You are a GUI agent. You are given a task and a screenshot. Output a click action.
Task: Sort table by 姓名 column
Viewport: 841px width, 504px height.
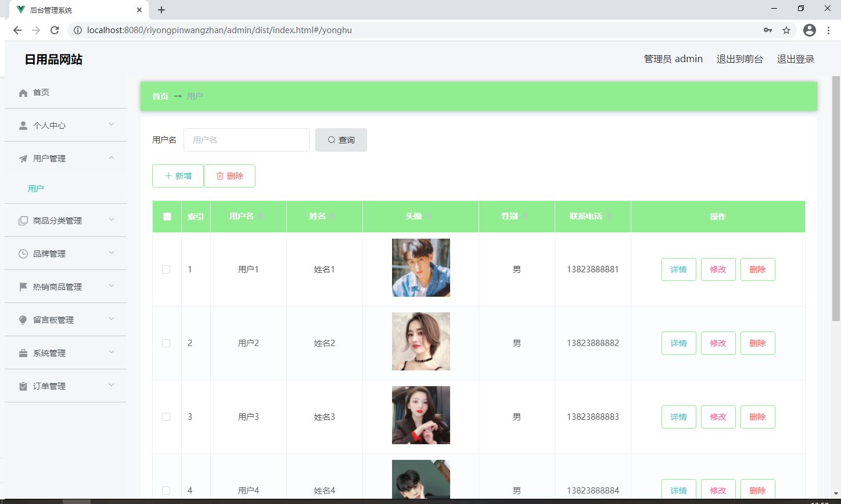click(x=333, y=216)
